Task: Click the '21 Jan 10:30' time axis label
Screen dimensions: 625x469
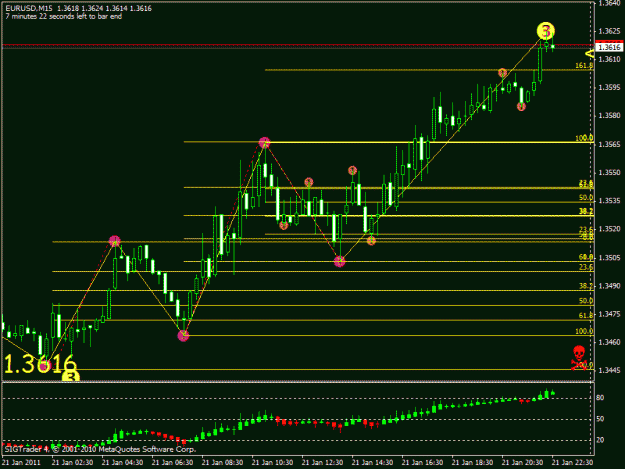Action: pyautogui.click(x=273, y=463)
